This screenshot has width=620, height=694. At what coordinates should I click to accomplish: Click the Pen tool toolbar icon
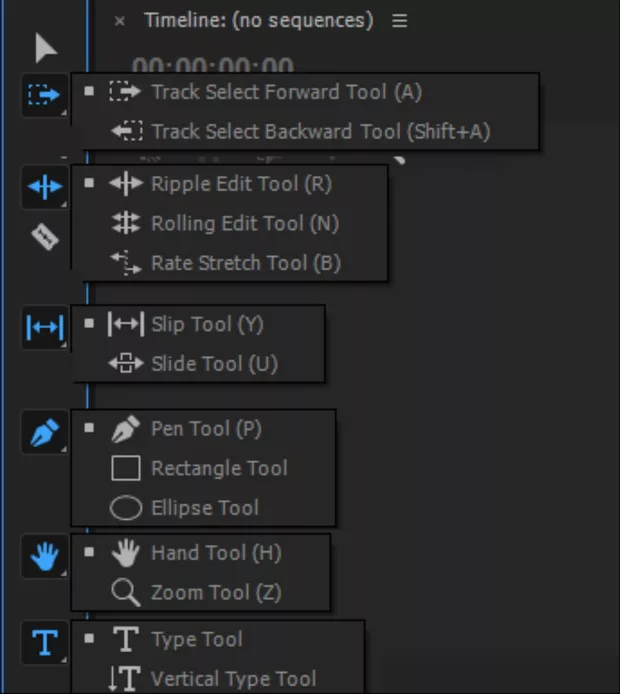pos(45,434)
